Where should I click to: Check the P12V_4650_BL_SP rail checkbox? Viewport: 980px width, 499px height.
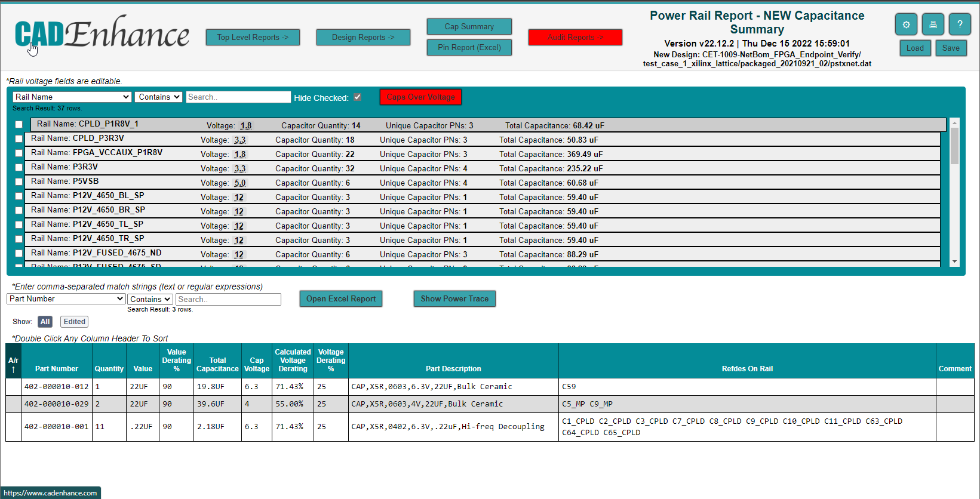(x=19, y=196)
